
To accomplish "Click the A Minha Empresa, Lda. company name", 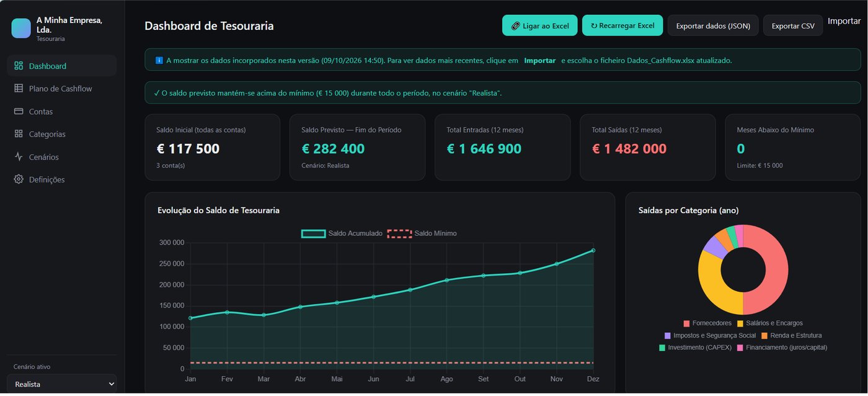I will point(69,25).
